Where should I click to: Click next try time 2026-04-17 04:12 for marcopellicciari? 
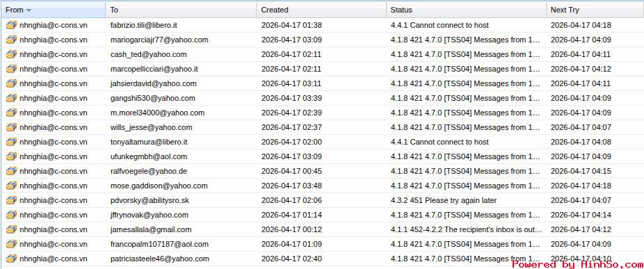point(581,69)
